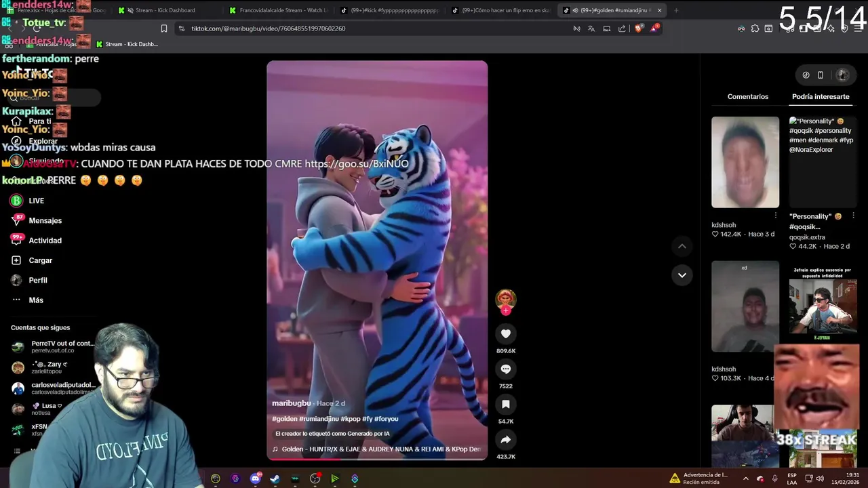Open Discord from the taskbar

click(x=256, y=479)
